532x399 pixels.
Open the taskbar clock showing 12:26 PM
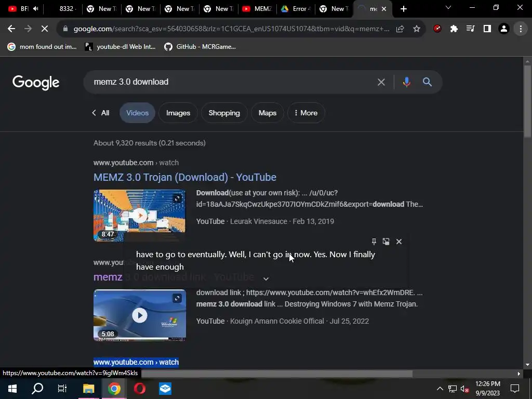pyautogui.click(x=487, y=389)
